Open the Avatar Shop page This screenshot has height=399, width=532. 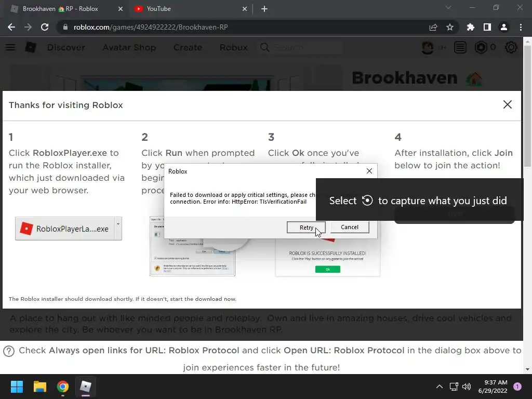coord(129,47)
